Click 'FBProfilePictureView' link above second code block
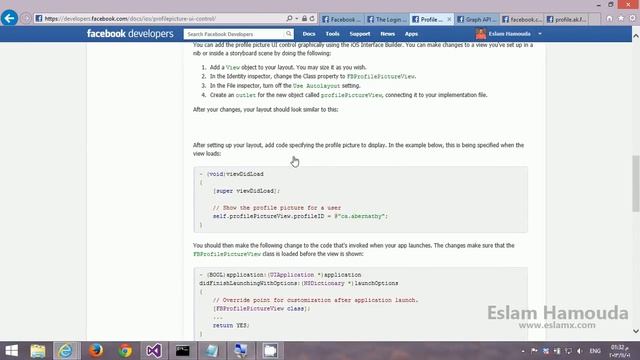The width and height of the screenshot is (640, 360). tap(227, 254)
